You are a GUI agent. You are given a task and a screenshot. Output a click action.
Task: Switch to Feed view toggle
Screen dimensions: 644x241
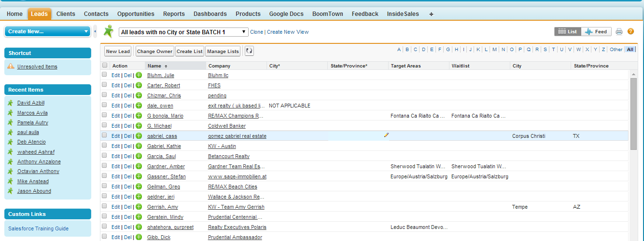click(596, 31)
